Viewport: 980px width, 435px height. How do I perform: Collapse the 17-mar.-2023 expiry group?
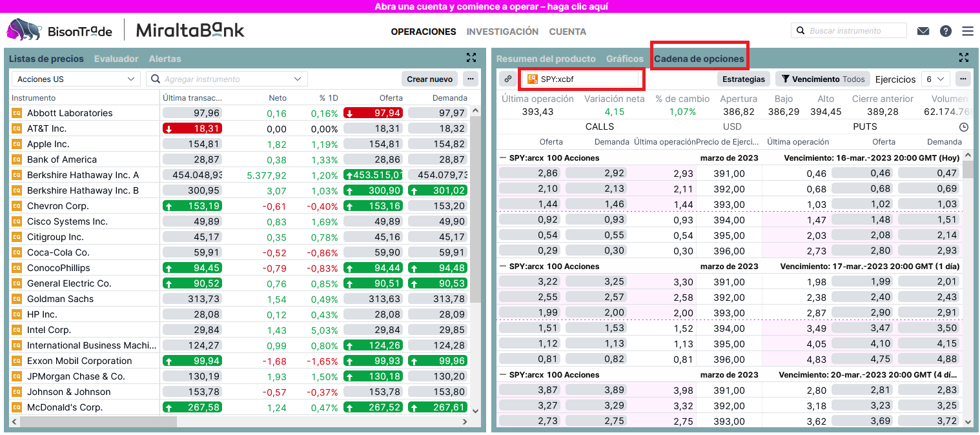[x=503, y=267]
